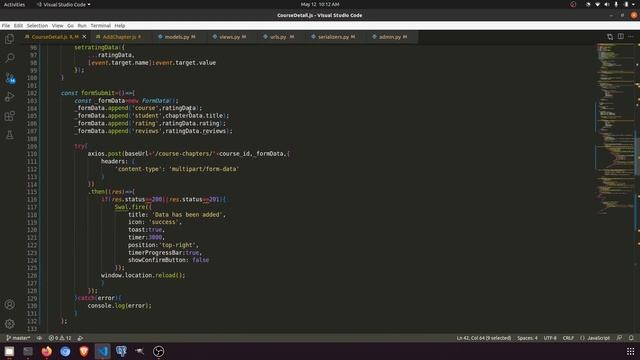640x360 pixels.
Task: Click the live share status bar icon
Action: pos(80,338)
